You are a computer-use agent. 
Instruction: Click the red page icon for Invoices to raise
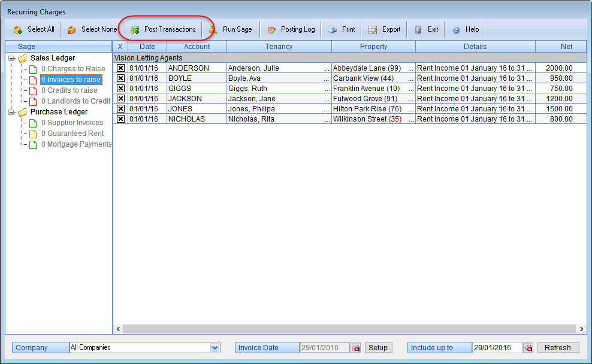(x=33, y=80)
